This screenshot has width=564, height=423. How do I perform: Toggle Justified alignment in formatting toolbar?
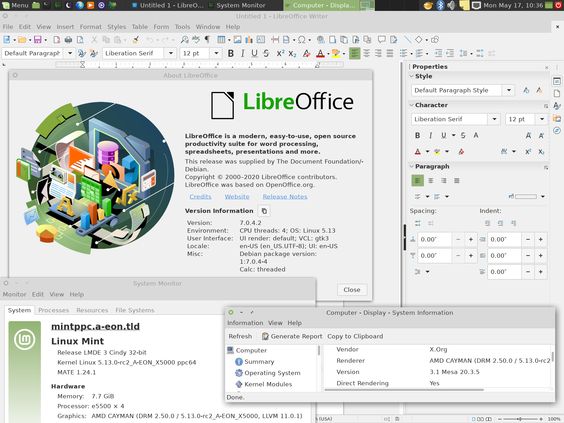click(x=390, y=53)
